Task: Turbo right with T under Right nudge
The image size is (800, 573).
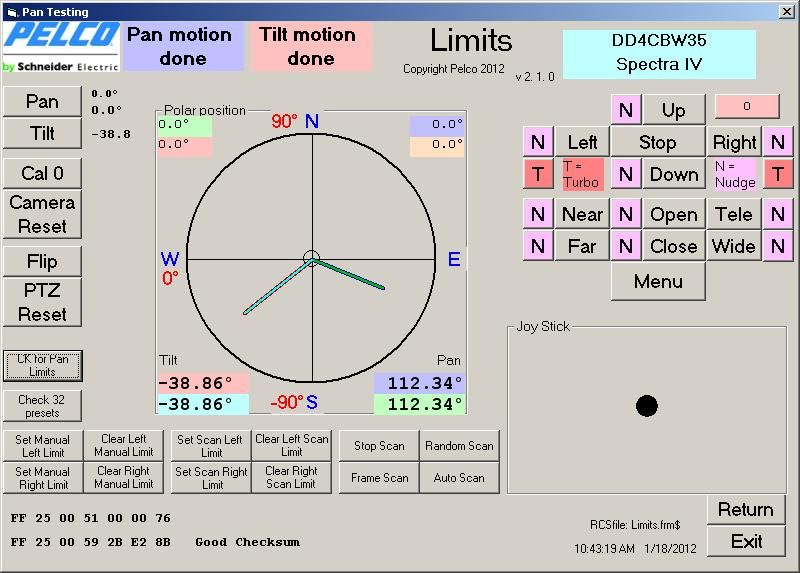Action: pyautogui.click(x=778, y=174)
